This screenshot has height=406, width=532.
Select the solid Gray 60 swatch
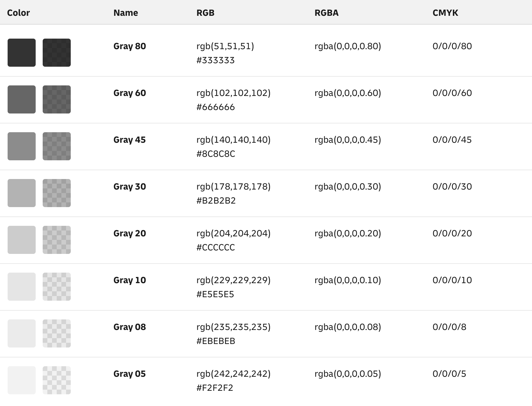(22, 99)
